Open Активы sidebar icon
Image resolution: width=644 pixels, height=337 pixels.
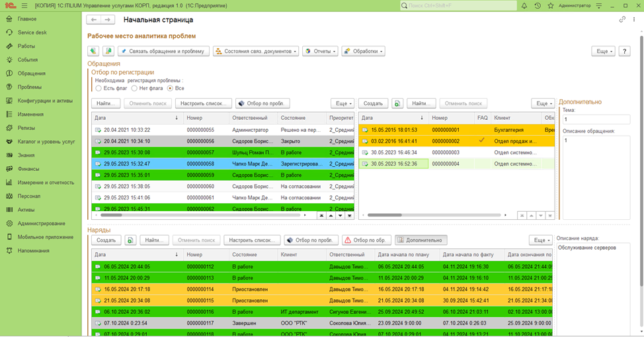[x=9, y=210]
